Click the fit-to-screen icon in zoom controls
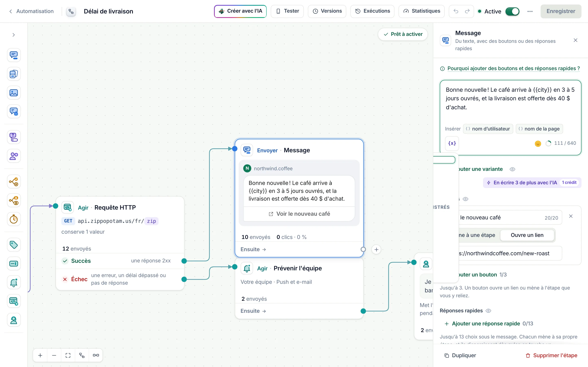Image resolution: width=588 pixels, height=367 pixels. 68,355
